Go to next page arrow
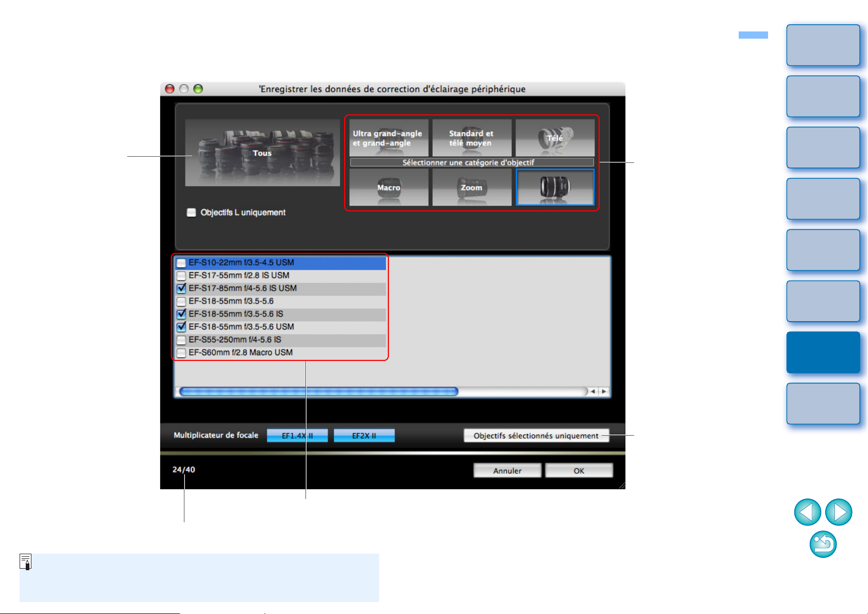This screenshot has height=614, width=868. click(x=839, y=512)
